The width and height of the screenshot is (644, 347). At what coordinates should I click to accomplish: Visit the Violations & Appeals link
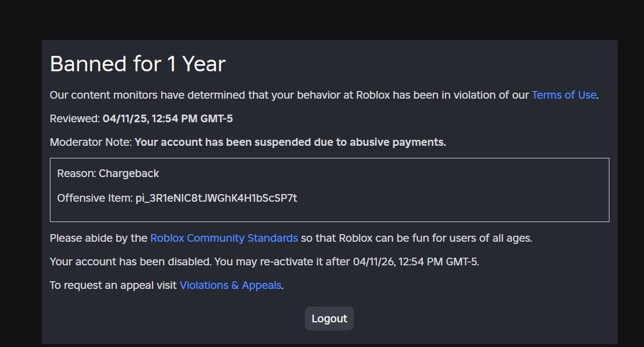click(230, 285)
